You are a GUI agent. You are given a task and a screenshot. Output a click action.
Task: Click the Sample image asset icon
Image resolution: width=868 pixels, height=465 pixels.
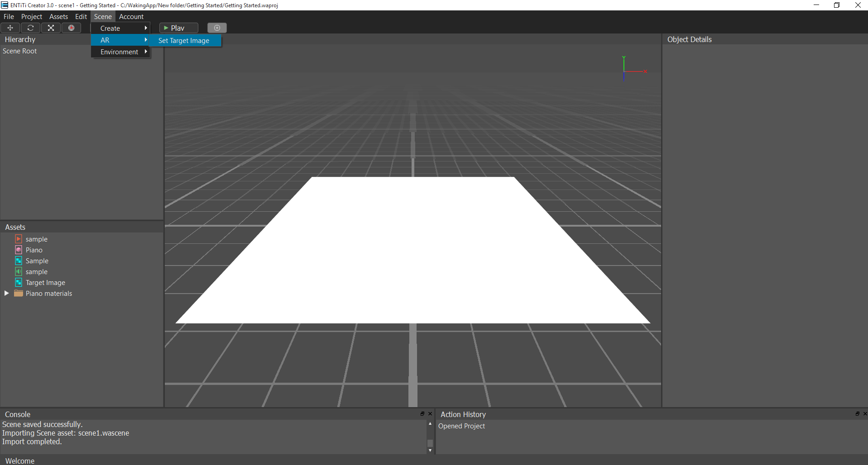(x=19, y=261)
